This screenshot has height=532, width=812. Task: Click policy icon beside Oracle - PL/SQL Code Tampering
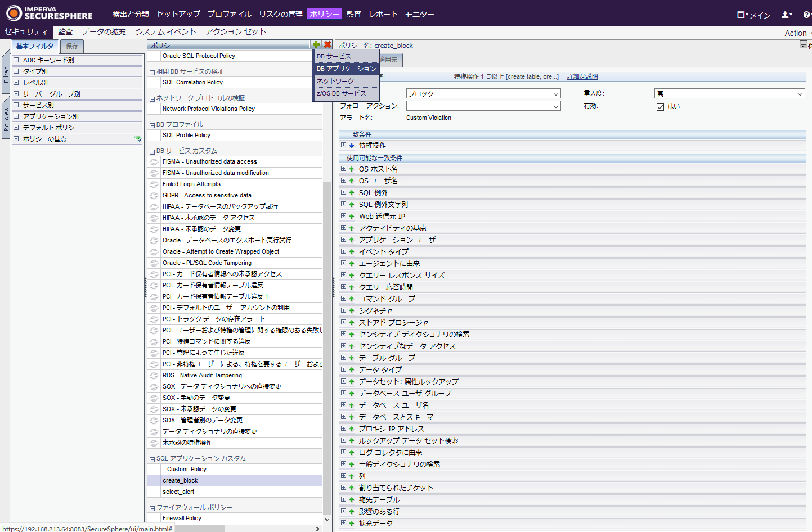(154, 263)
